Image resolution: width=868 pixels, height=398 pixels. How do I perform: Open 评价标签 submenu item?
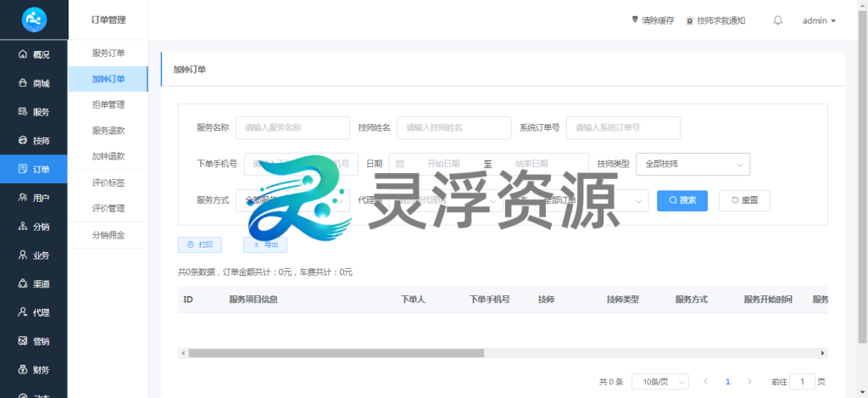tap(108, 183)
